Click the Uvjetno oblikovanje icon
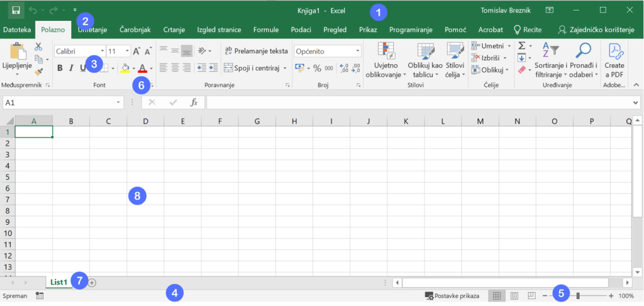 point(386,52)
